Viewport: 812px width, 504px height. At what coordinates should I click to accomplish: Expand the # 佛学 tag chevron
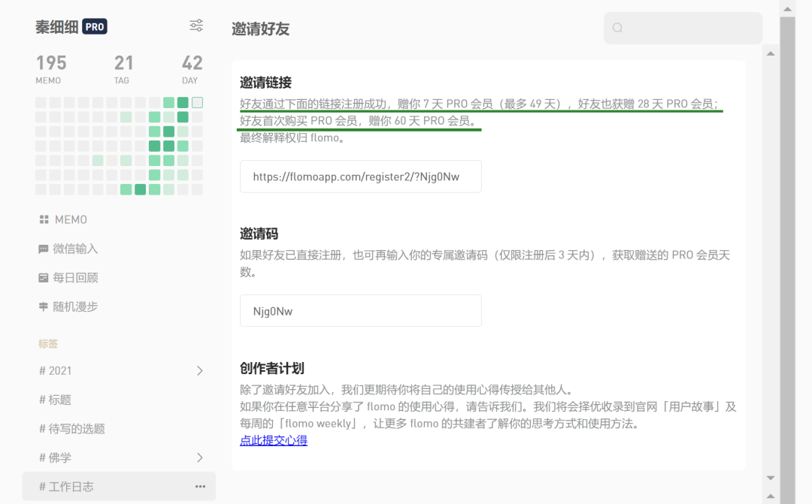coord(200,457)
